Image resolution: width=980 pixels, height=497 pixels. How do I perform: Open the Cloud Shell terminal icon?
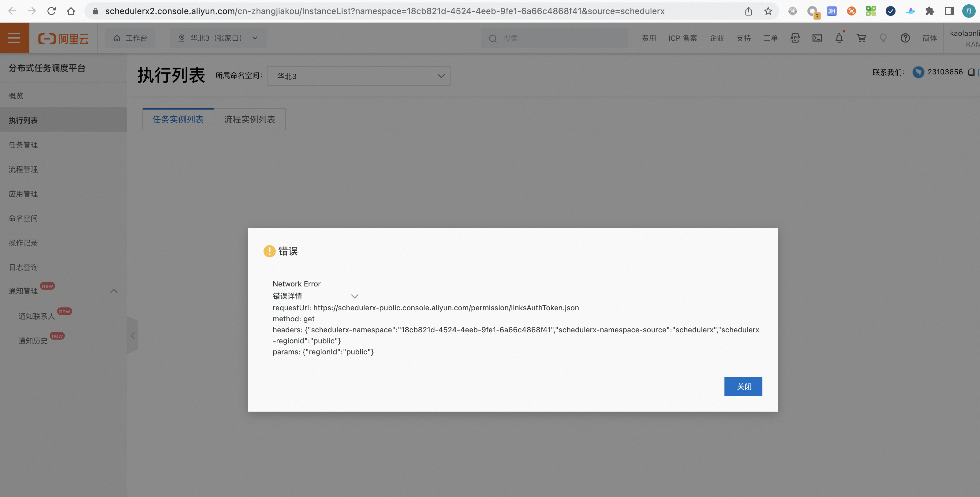point(817,38)
